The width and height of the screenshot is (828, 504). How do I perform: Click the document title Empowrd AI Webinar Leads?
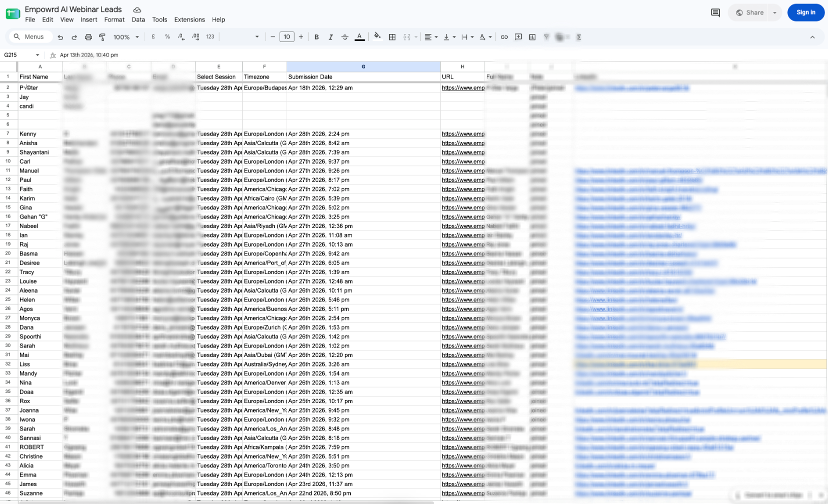pos(73,9)
